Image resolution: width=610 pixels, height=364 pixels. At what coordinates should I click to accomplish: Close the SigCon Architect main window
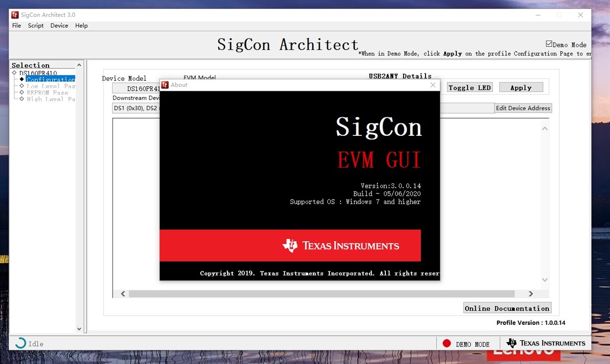pos(580,15)
